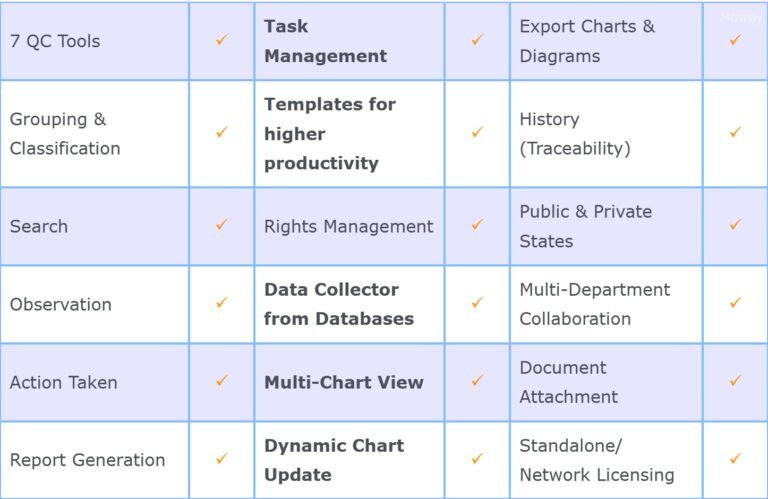Click the checkmark beside Grouping & Classification
This screenshot has height=499, width=768.
click(x=221, y=132)
